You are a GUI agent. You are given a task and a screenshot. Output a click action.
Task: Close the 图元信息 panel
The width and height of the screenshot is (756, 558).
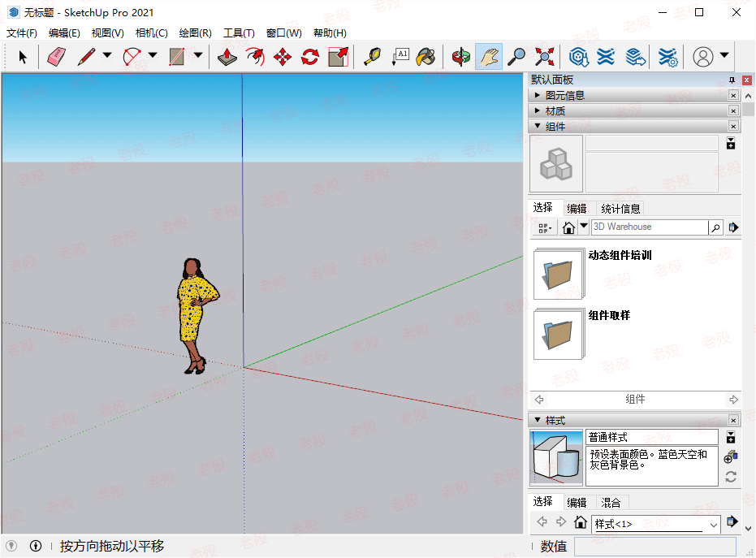pos(733,96)
